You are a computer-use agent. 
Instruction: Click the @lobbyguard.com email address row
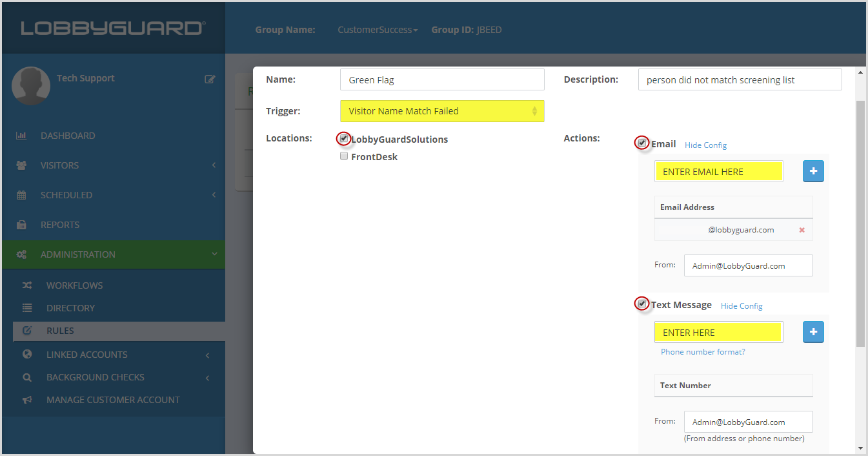733,230
